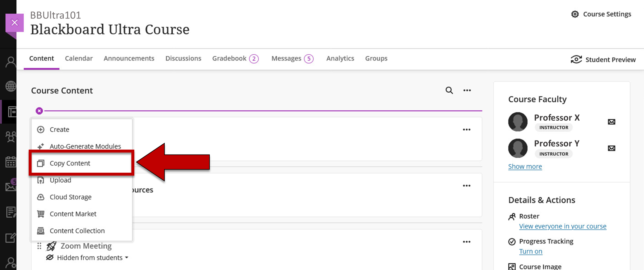The height and width of the screenshot is (270, 644).
Task: Open Tools pencil icon in sidebar
Action: point(11,238)
